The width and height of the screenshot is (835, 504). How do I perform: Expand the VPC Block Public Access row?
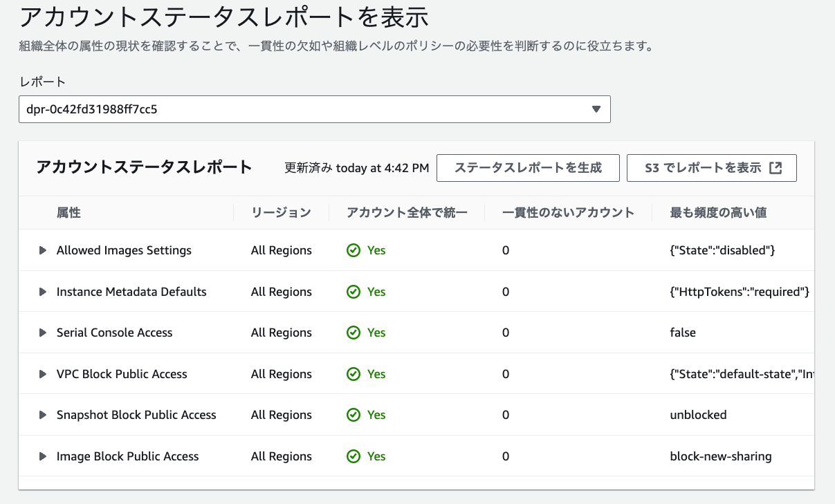pyautogui.click(x=43, y=374)
